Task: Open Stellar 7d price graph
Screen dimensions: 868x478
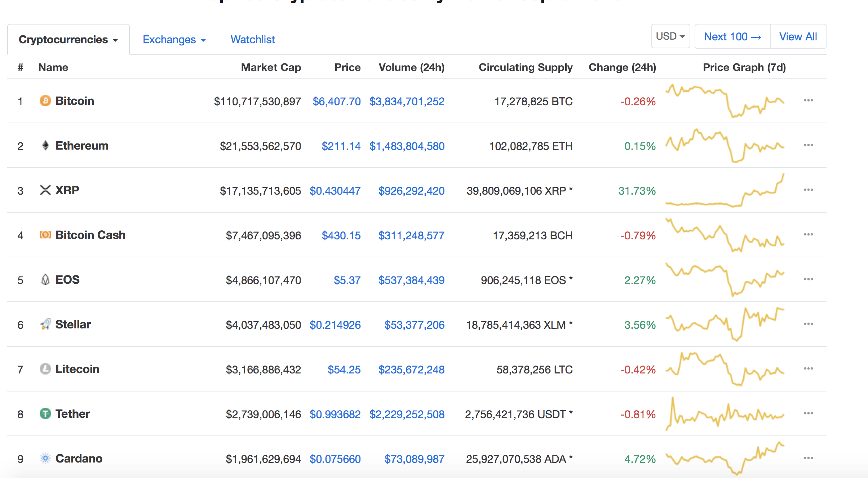Action: click(725, 324)
